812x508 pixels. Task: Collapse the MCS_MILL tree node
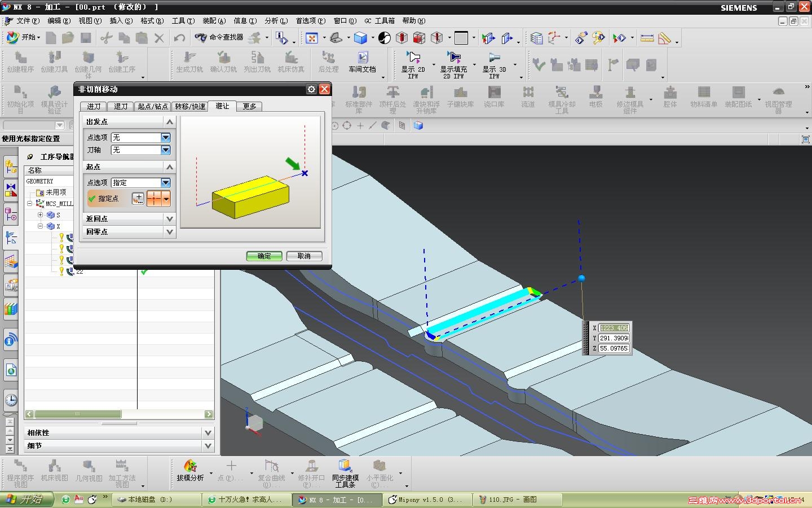click(x=30, y=204)
